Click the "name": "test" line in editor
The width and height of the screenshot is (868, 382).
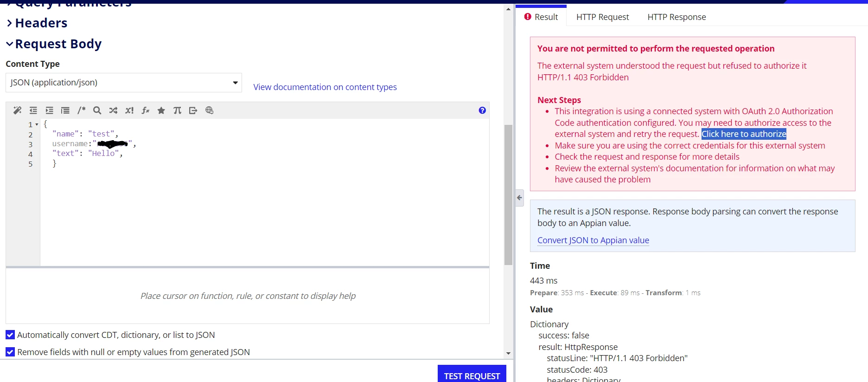(85, 134)
